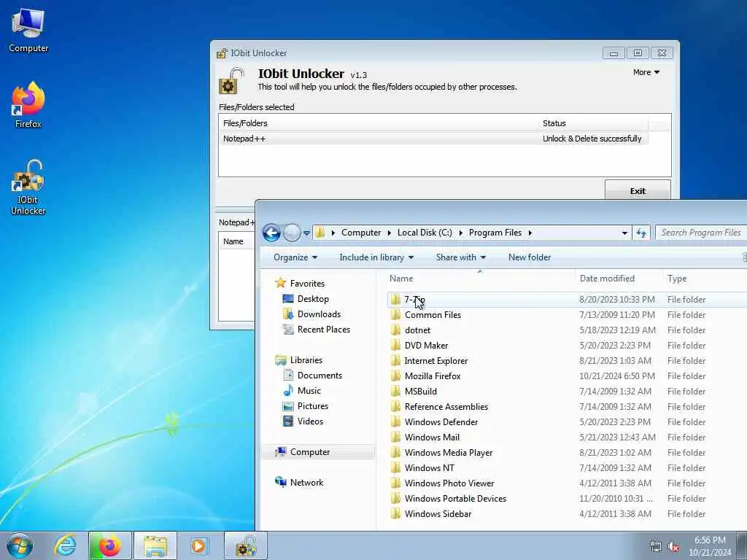Image resolution: width=747 pixels, height=560 pixels.
Task: Select the Common Files folder row
Action: point(567,315)
